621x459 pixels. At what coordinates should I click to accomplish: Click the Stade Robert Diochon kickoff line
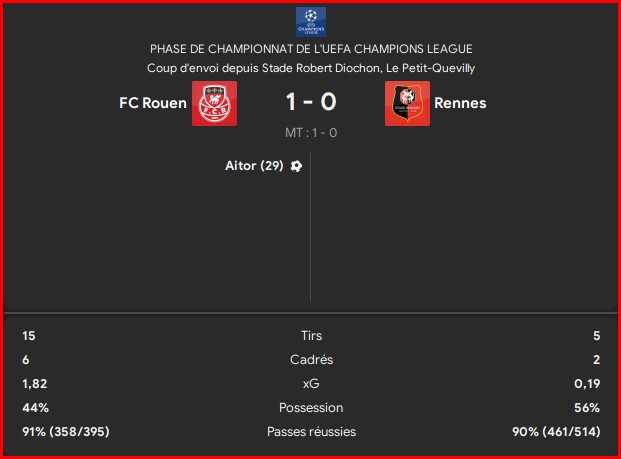310,68
